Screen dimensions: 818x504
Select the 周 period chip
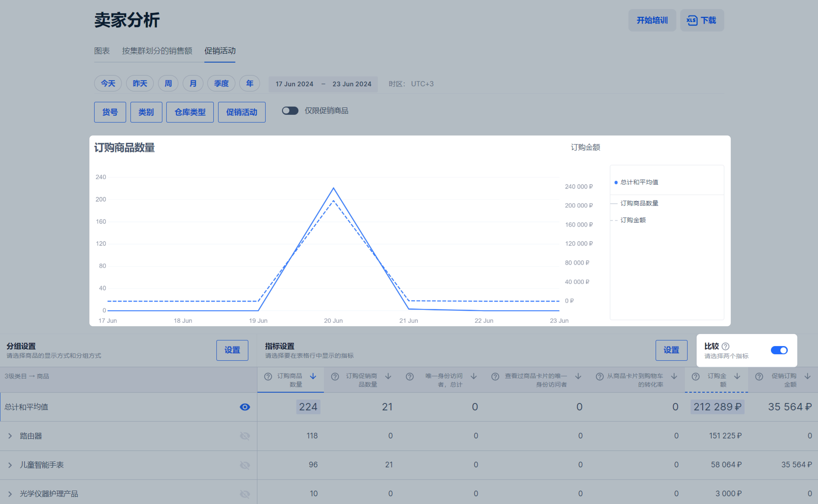[x=168, y=83]
